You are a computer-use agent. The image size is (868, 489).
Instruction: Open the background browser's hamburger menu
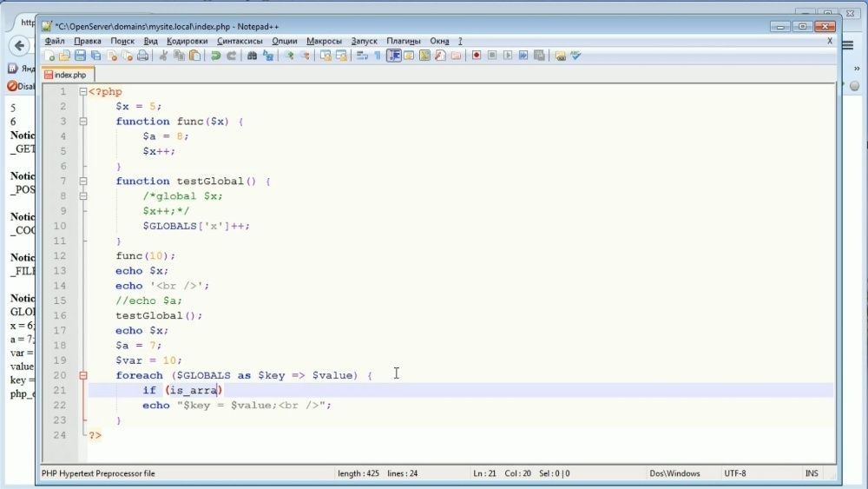click(x=848, y=45)
